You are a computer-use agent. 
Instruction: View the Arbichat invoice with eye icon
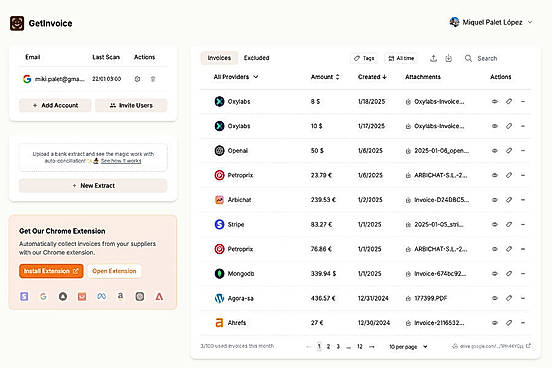click(x=495, y=200)
